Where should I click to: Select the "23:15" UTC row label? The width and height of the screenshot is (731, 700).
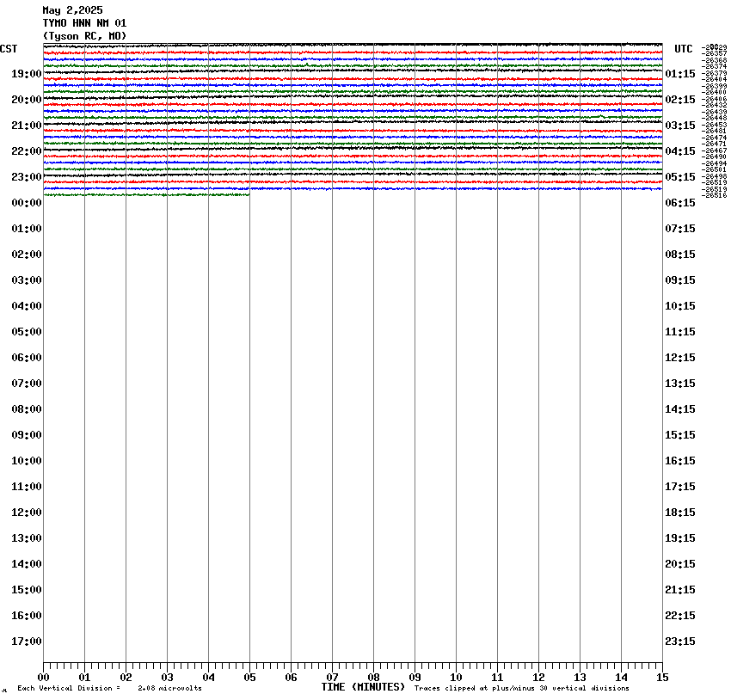680,642
